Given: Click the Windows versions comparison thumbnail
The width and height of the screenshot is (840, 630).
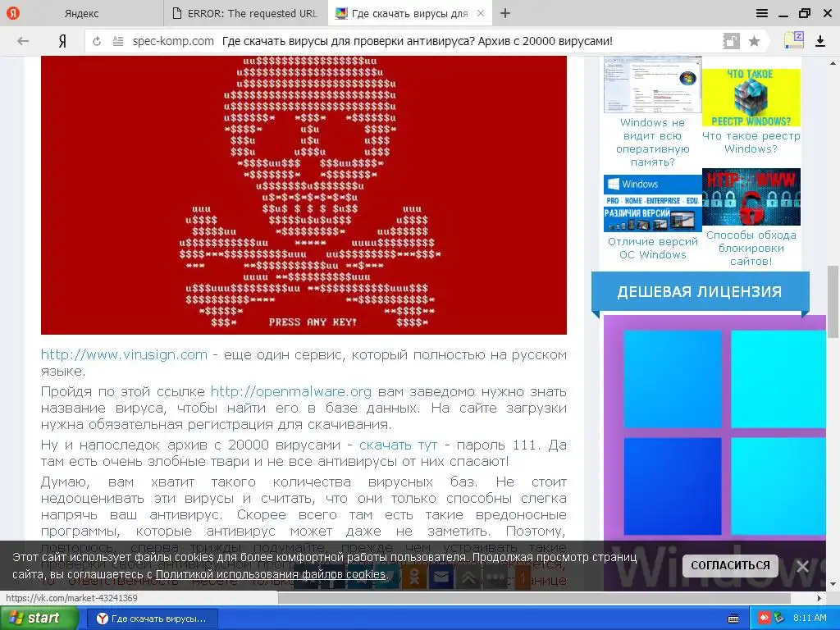Looking at the screenshot, I should coord(652,203).
